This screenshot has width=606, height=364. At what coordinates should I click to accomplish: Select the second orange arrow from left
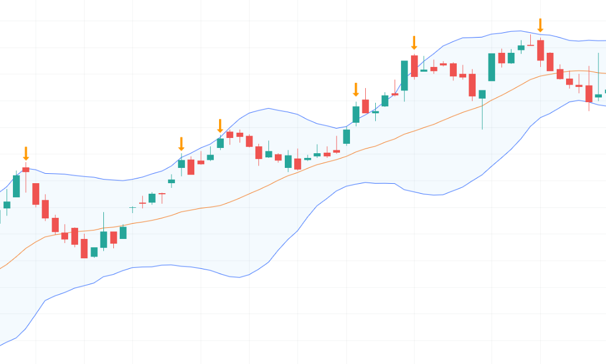181,144
